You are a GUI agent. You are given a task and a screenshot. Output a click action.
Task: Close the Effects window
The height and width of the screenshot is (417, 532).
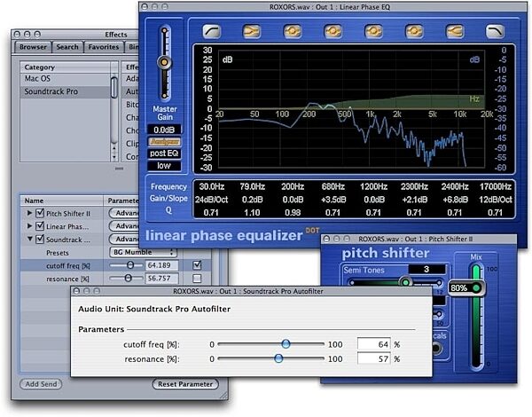click(18, 35)
